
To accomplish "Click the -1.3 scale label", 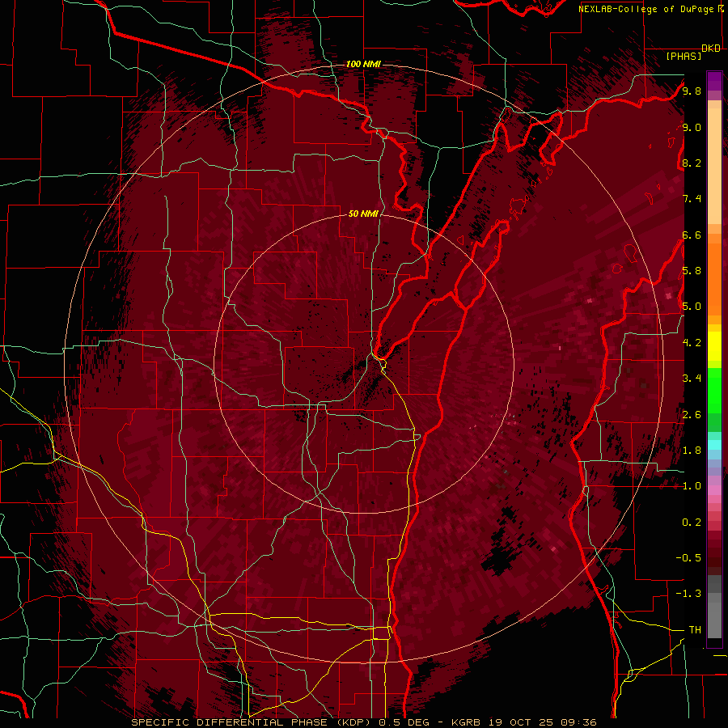I will [688, 594].
